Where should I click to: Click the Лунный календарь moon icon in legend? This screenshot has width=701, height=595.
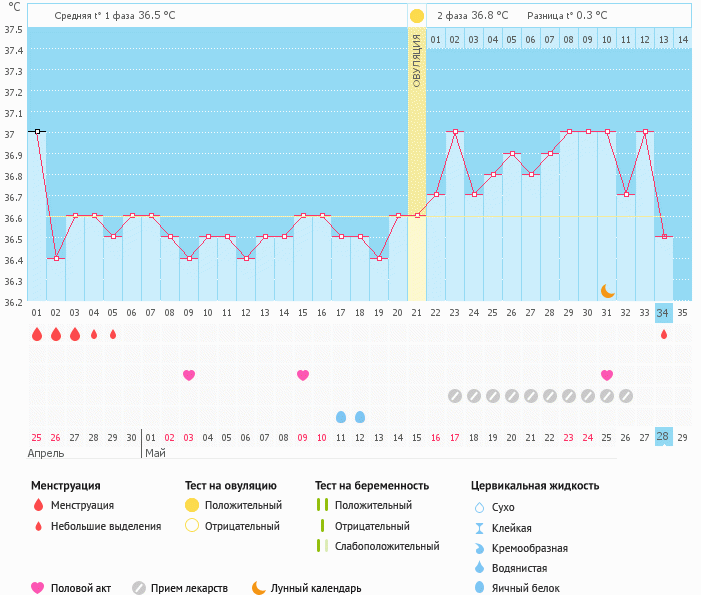[259, 588]
